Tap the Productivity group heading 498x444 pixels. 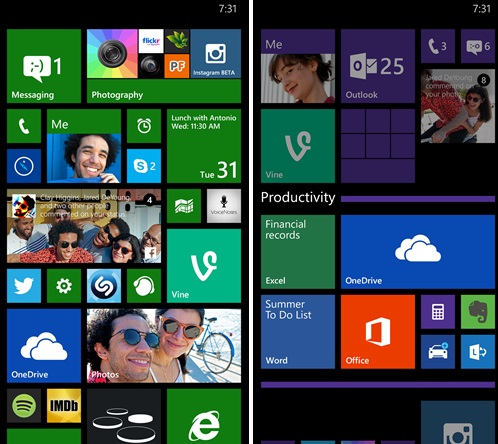[x=298, y=197]
